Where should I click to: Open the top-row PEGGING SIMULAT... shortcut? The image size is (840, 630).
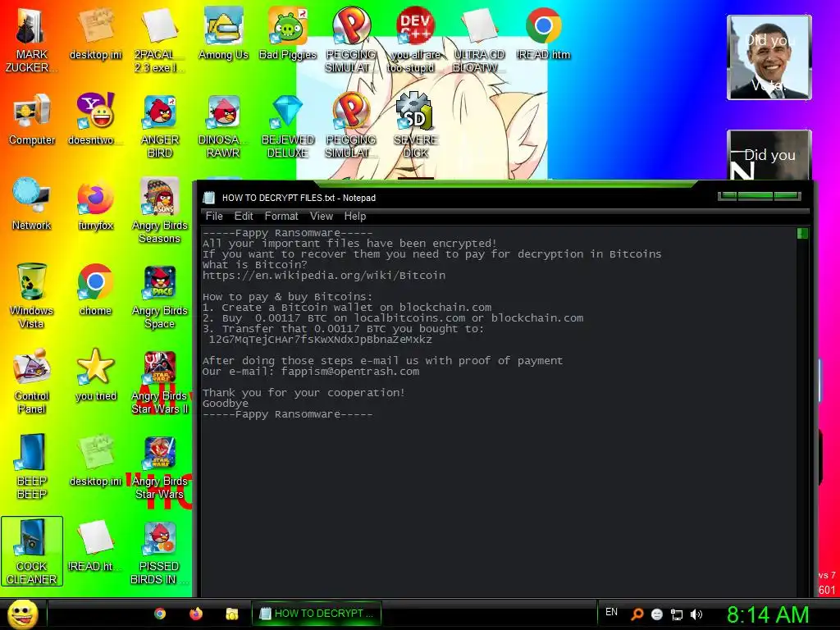click(351, 40)
